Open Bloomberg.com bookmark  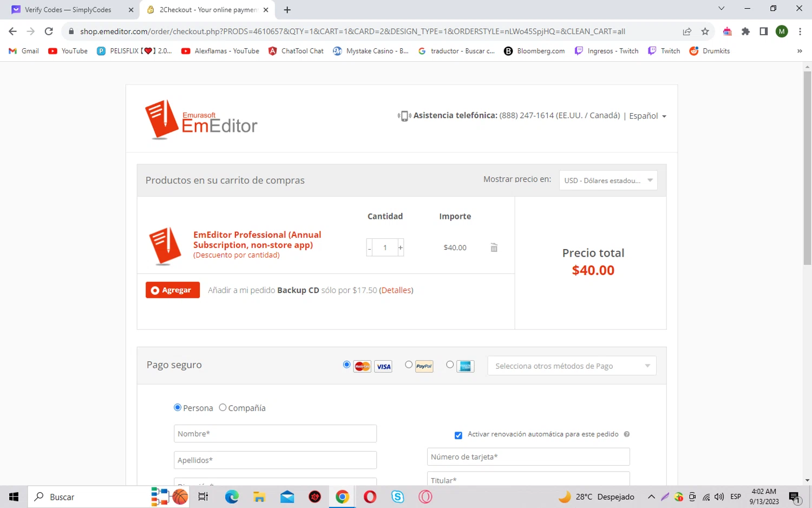pyautogui.click(x=534, y=51)
